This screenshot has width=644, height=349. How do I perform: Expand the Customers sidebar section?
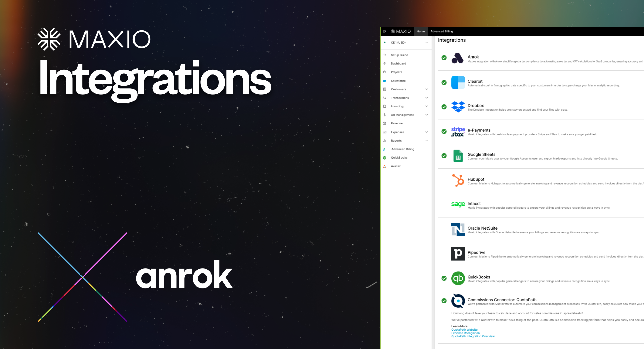426,89
